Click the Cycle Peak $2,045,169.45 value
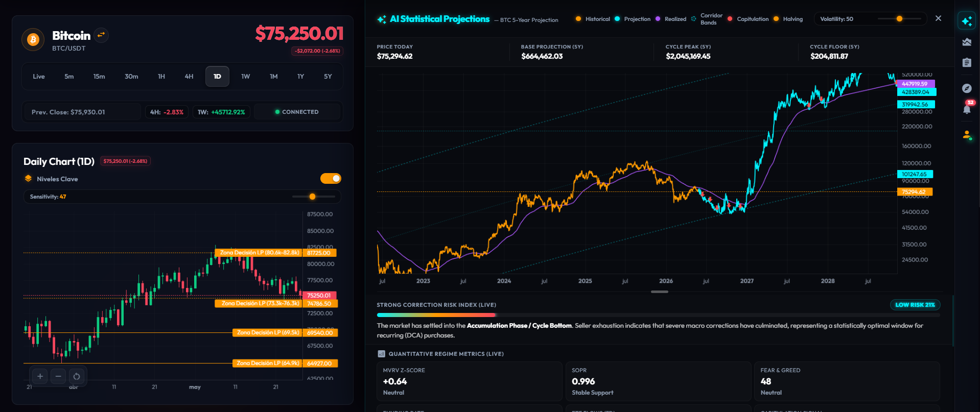The width and height of the screenshot is (980, 412). (x=688, y=56)
